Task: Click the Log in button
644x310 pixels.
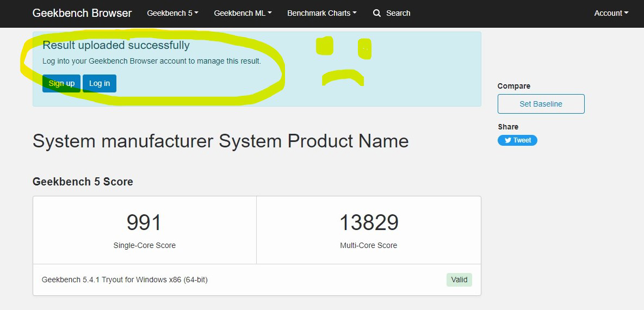Action: point(100,83)
